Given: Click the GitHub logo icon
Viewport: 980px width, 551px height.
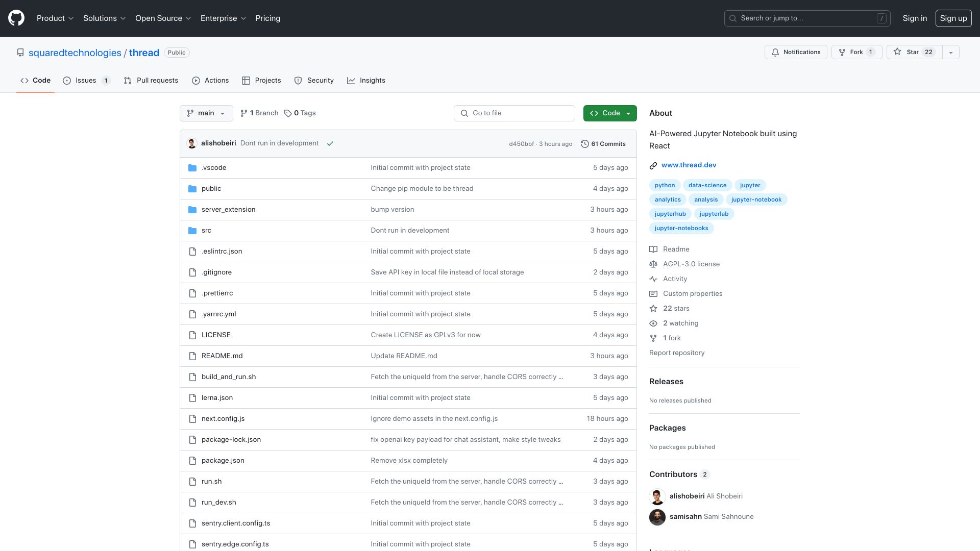Looking at the screenshot, I should click(x=16, y=18).
